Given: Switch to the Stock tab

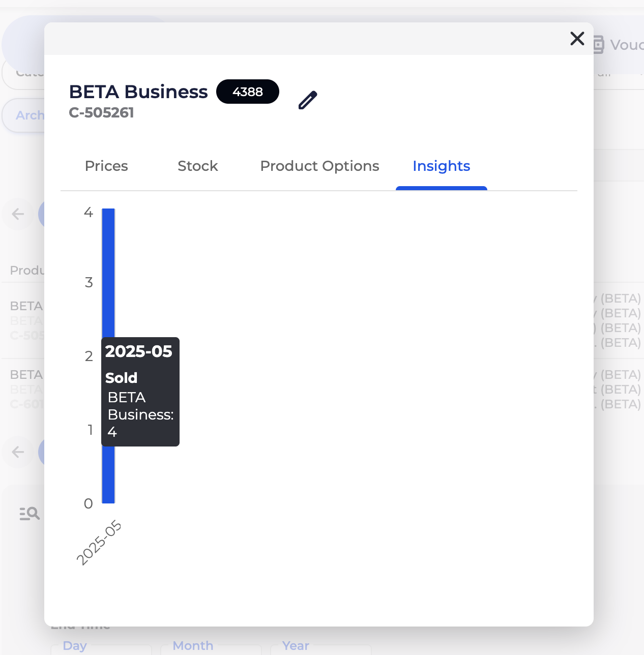Looking at the screenshot, I should click(197, 166).
